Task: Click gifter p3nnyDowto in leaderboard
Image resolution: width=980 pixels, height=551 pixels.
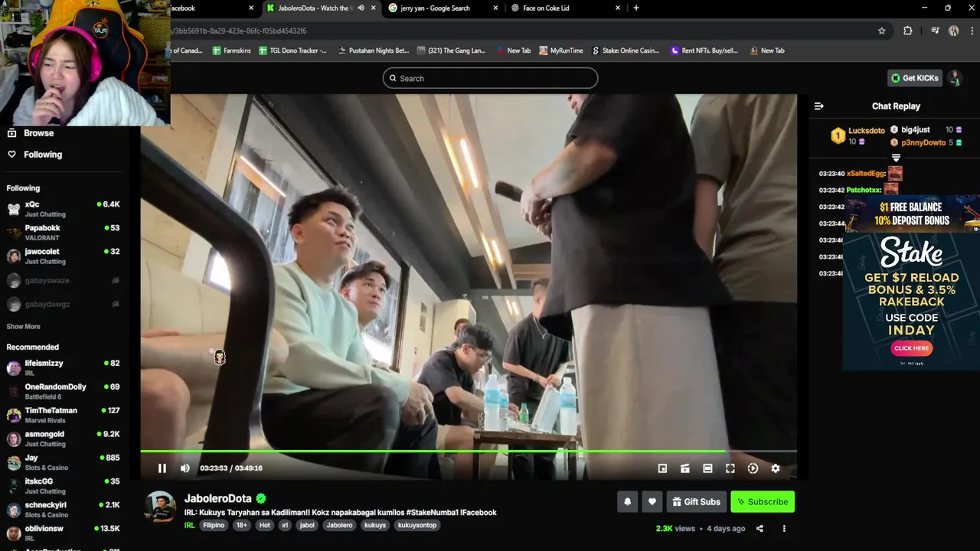Action: pos(923,142)
